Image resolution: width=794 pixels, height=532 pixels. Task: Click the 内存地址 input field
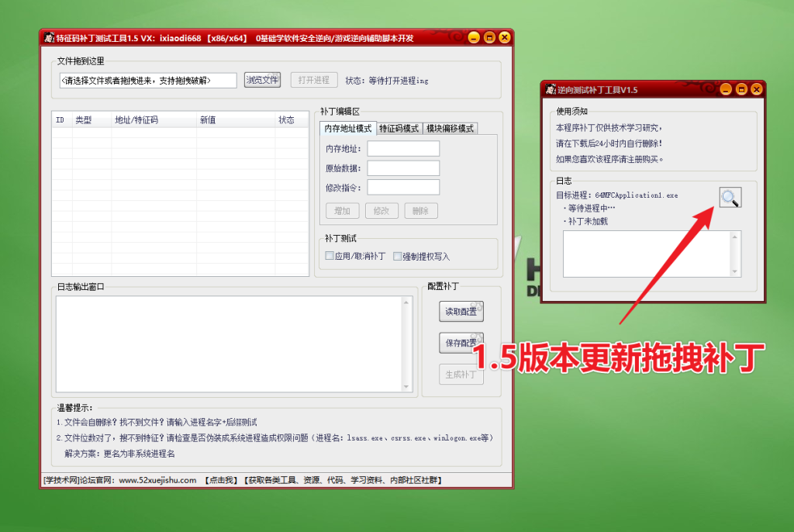[403, 149]
